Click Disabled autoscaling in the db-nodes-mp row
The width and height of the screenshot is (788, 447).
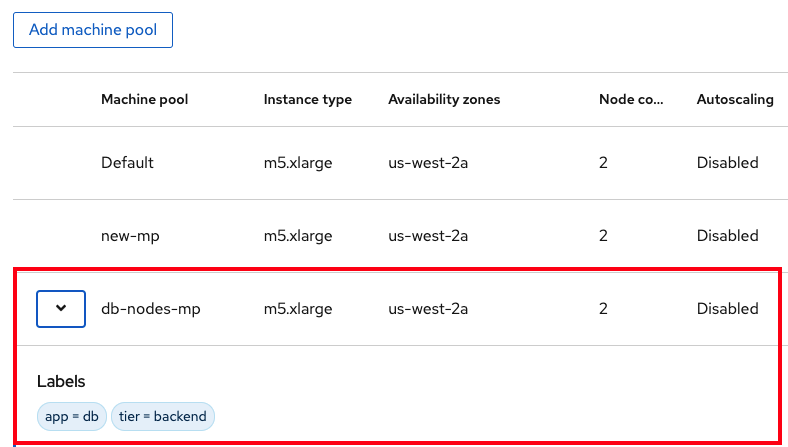[x=727, y=309]
